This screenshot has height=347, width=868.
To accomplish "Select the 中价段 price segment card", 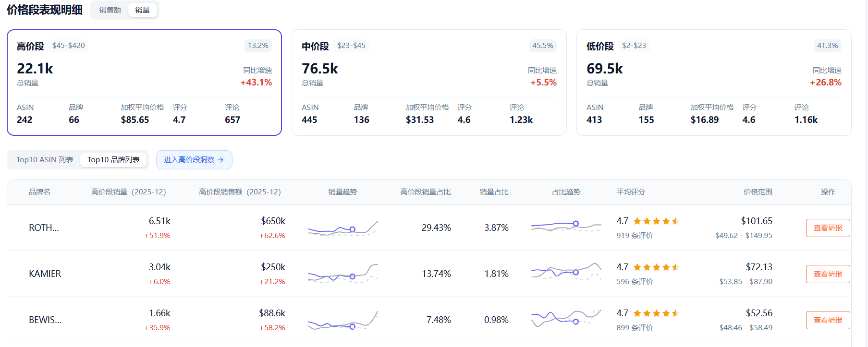I will [429, 83].
